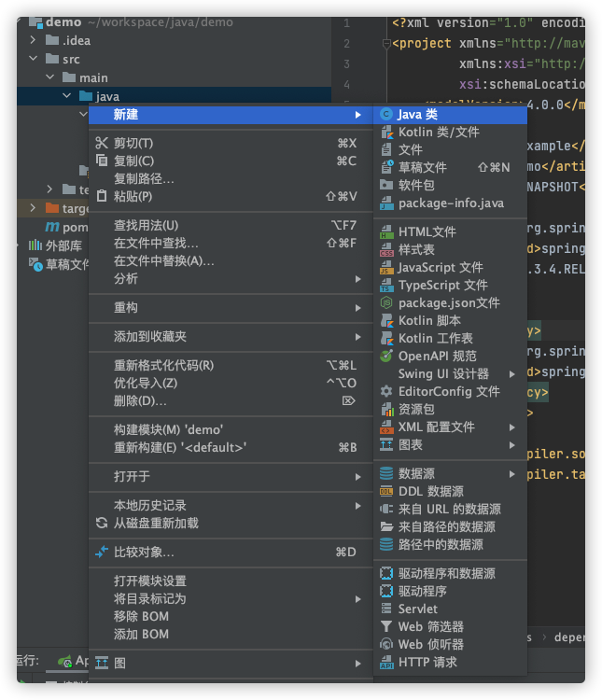The height and width of the screenshot is (700, 602).
Task: Click the Java 类 class icon
Action: click(386, 114)
